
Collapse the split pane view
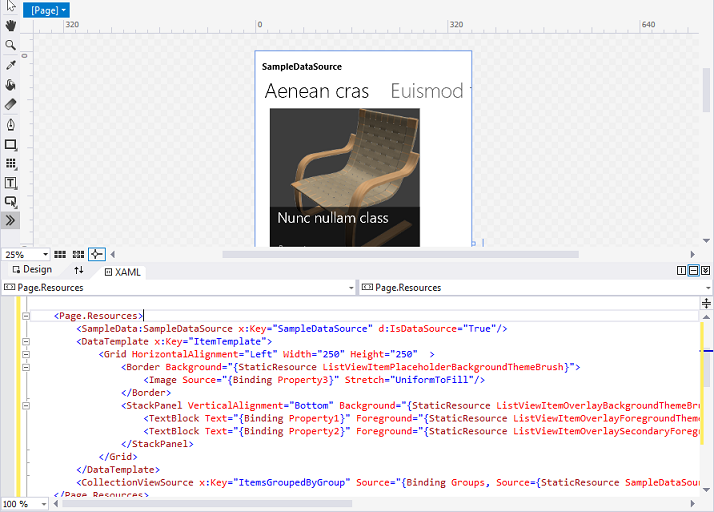(705, 271)
